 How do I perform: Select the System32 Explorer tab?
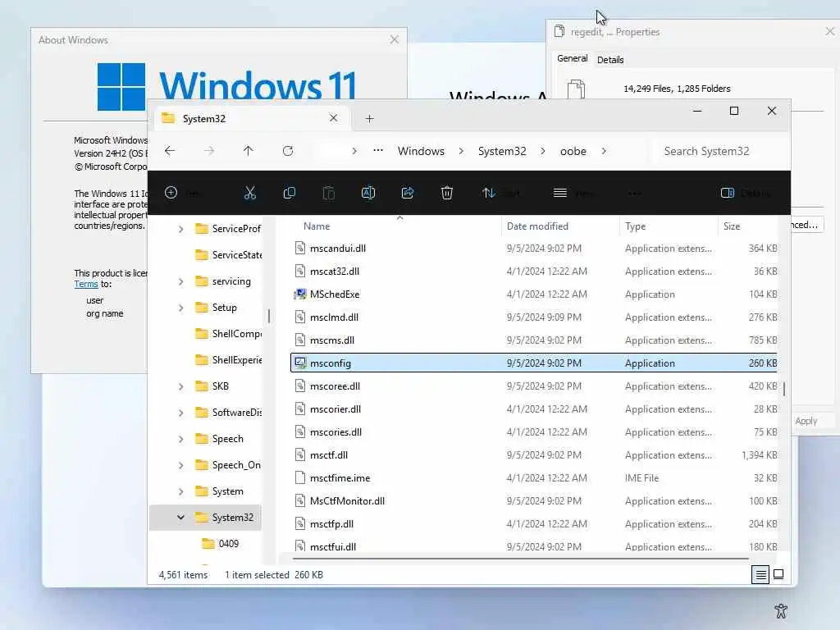point(252,118)
